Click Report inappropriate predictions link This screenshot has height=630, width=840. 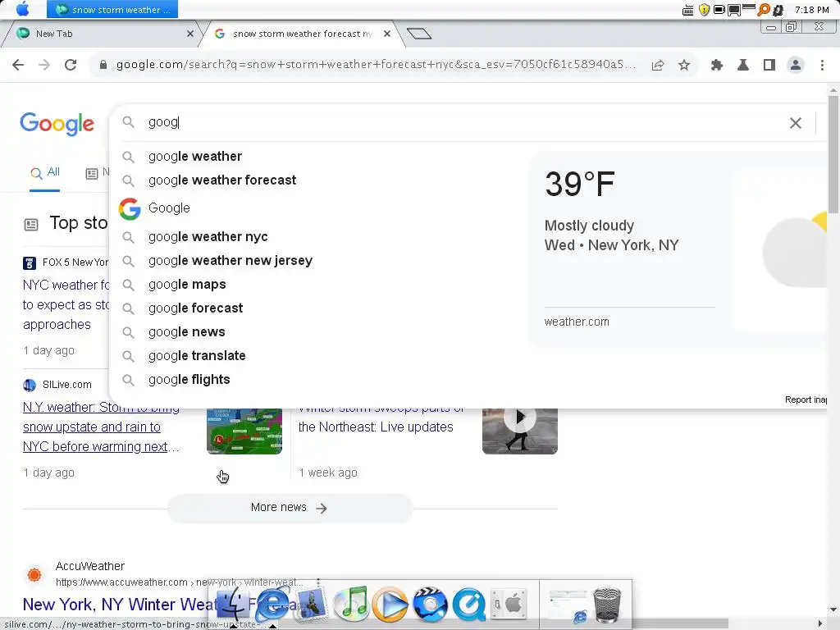coord(806,399)
